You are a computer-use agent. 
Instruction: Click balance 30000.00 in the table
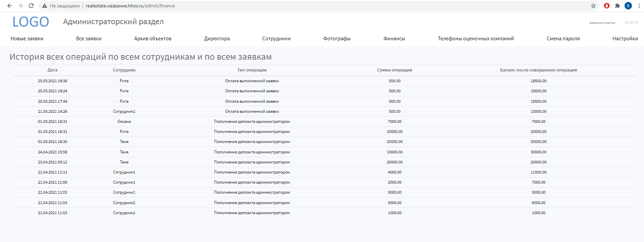click(x=539, y=152)
